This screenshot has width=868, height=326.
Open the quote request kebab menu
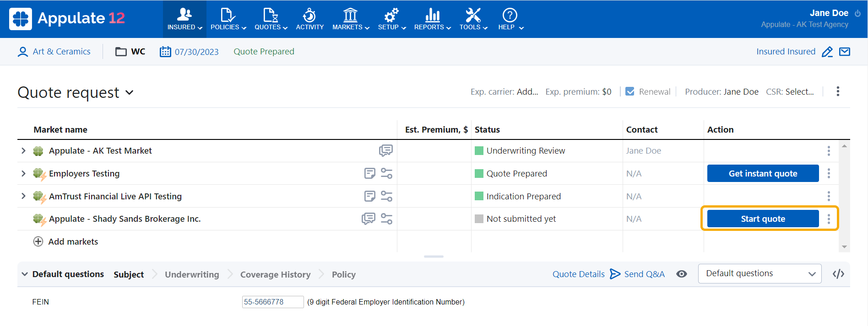[x=838, y=91]
